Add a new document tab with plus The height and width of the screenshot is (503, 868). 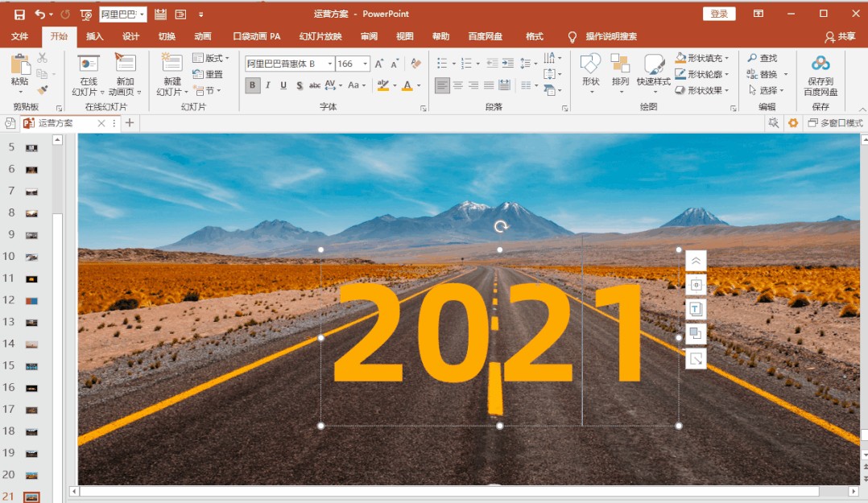click(130, 123)
